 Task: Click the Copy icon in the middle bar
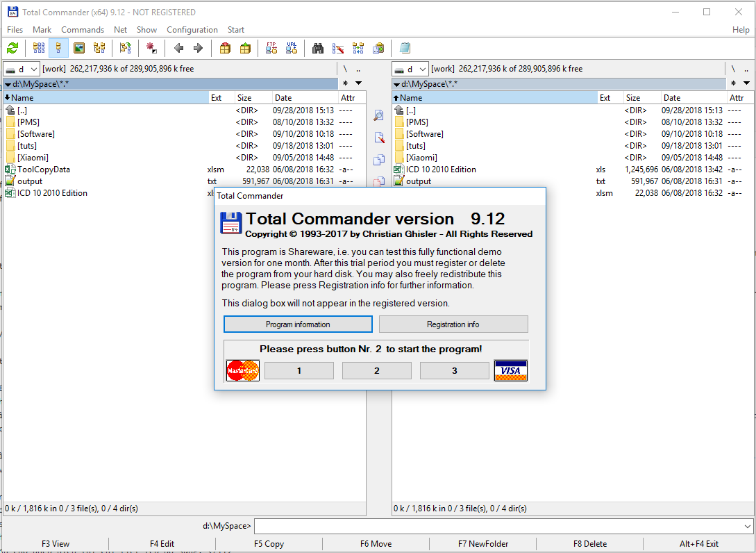(x=379, y=159)
